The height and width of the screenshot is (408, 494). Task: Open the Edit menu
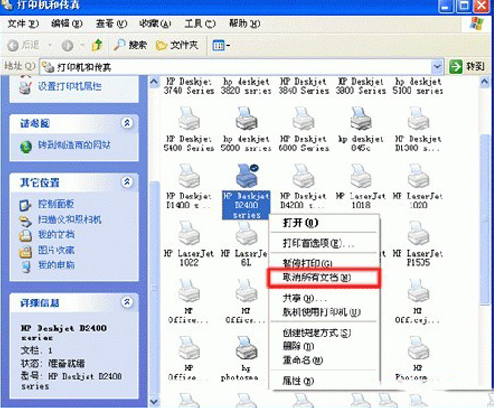coord(67,24)
